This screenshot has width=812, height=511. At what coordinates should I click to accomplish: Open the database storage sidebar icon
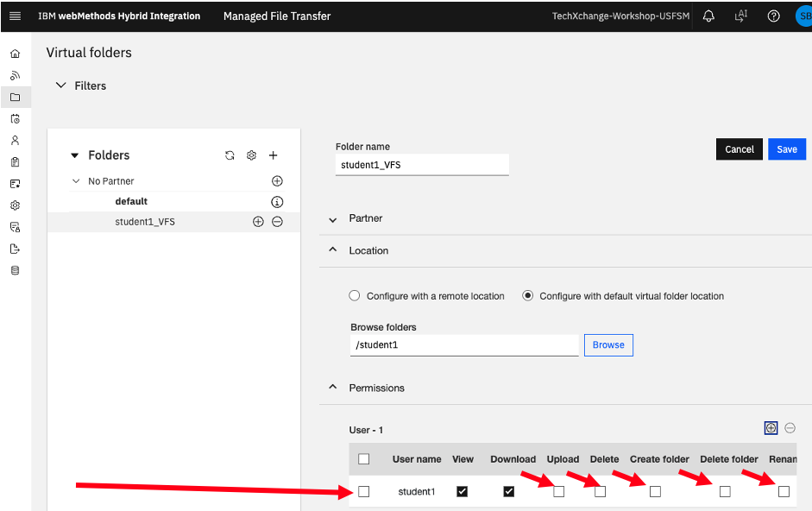15,270
